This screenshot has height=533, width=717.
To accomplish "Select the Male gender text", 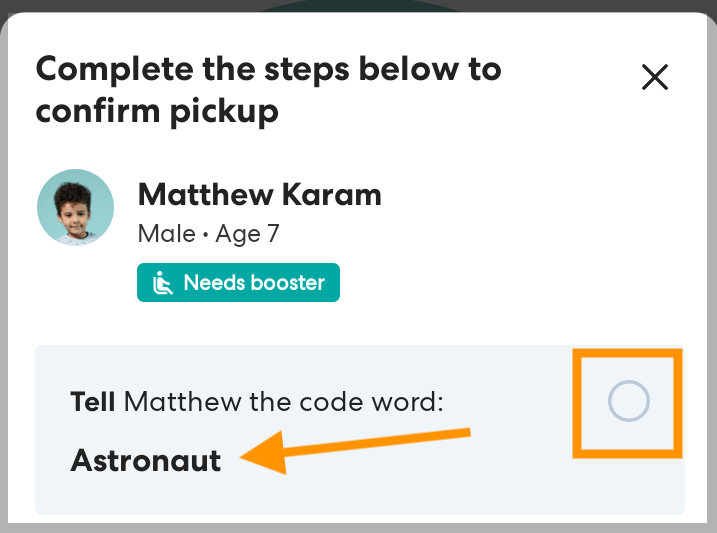I will [x=166, y=235].
